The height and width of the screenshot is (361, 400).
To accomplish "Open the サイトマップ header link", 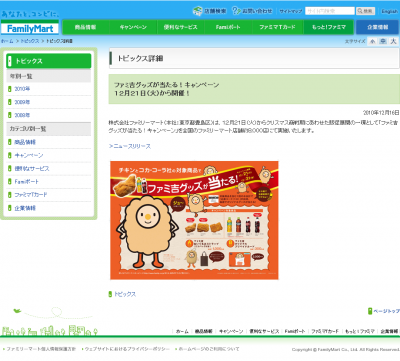I will (291, 11).
